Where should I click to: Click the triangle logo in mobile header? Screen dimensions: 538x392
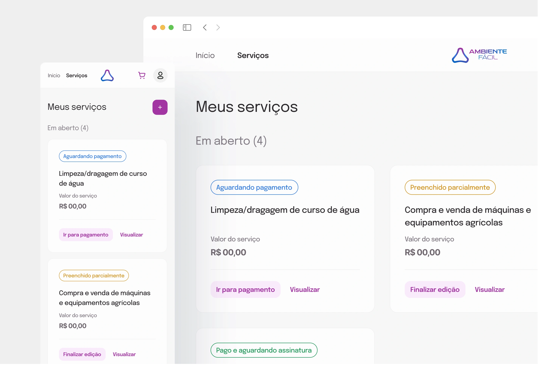click(107, 75)
